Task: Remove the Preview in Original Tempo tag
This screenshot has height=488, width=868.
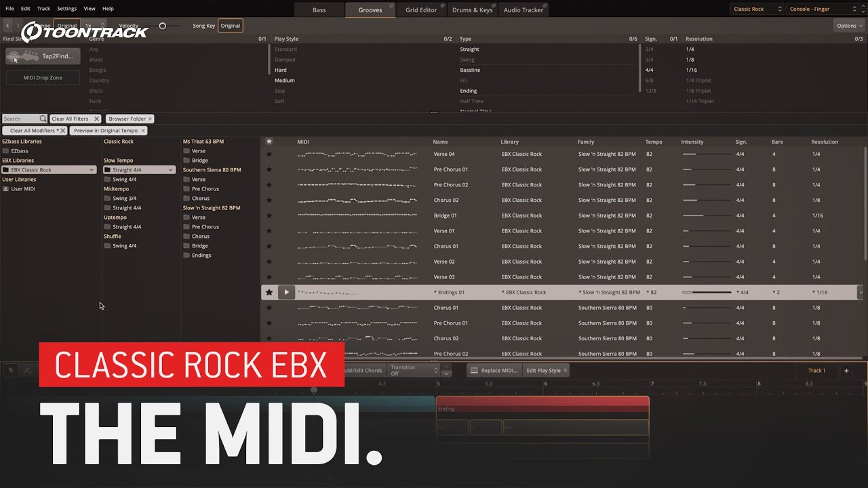Action: [143, 130]
